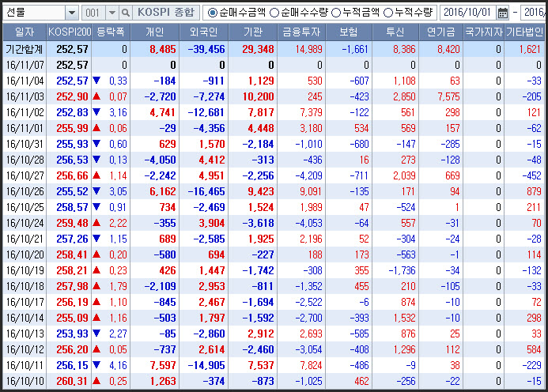
Task: Click the 보험 column header
Action: tap(349, 32)
